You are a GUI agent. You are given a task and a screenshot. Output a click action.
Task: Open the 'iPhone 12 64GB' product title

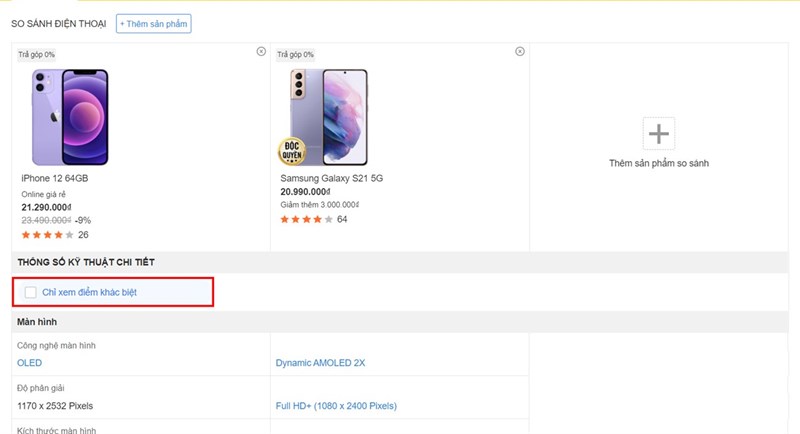(x=55, y=179)
